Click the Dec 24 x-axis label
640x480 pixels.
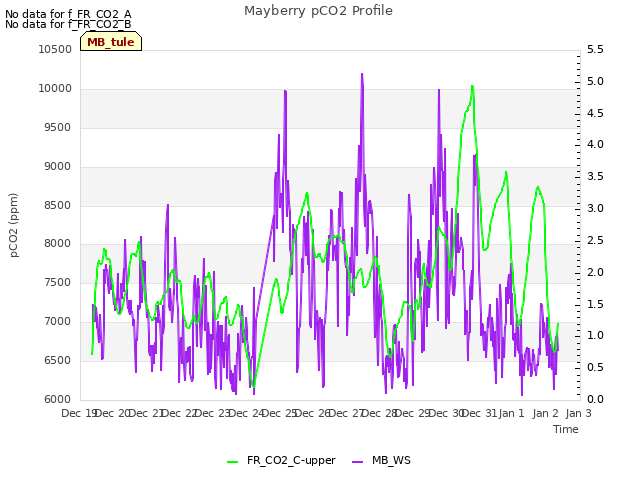[x=246, y=413]
